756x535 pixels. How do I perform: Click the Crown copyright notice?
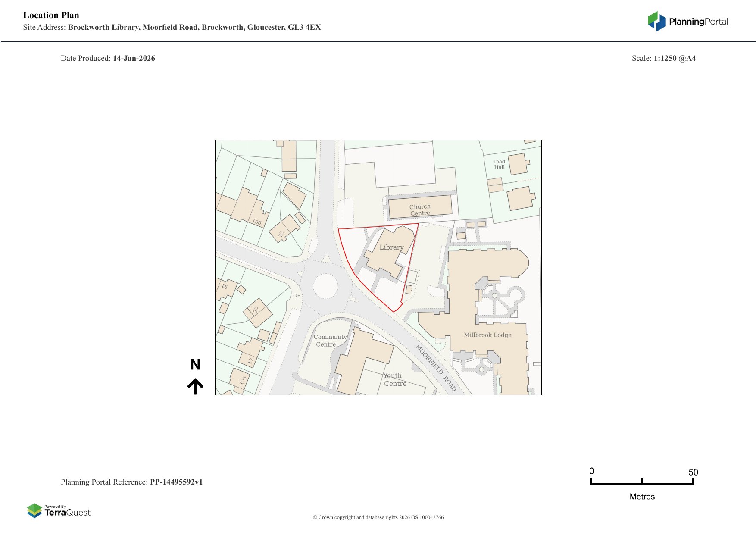[378, 517]
